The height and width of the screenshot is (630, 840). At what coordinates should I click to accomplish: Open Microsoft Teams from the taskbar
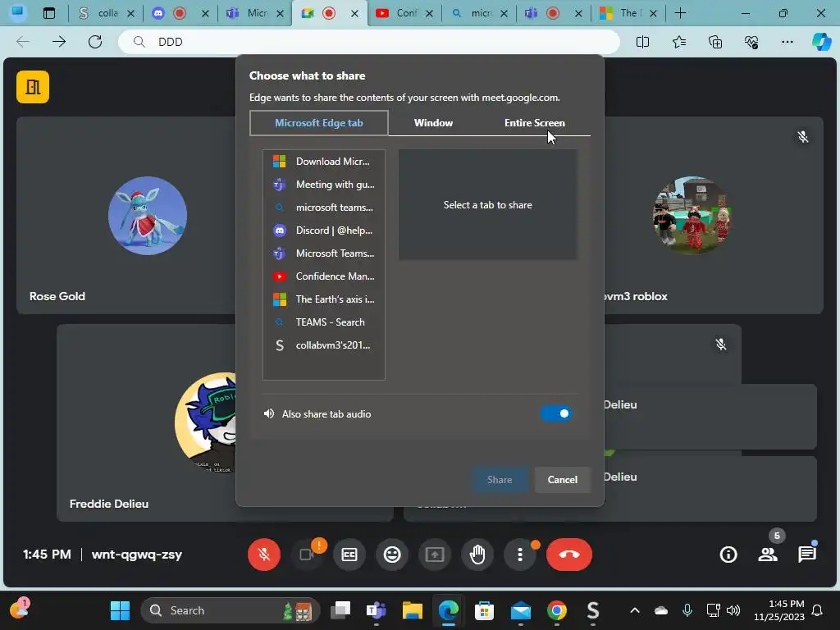(376, 610)
